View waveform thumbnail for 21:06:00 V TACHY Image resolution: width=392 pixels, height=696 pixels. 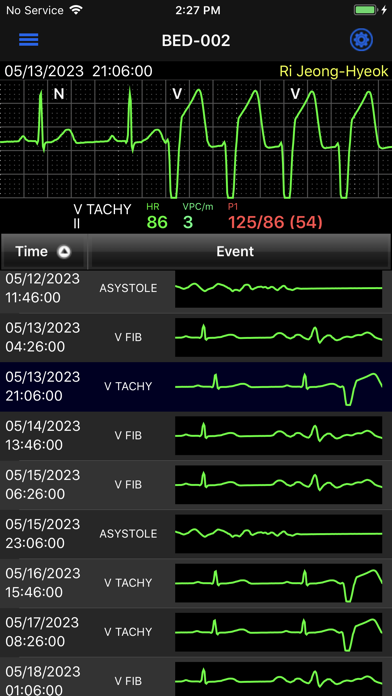[x=278, y=386]
